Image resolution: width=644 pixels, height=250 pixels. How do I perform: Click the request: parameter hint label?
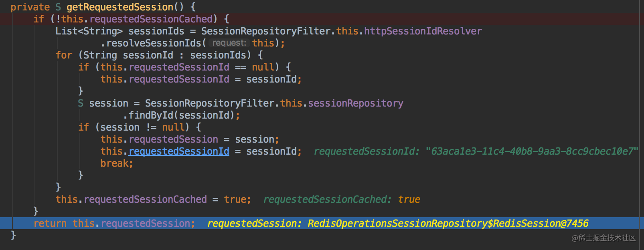229,43
